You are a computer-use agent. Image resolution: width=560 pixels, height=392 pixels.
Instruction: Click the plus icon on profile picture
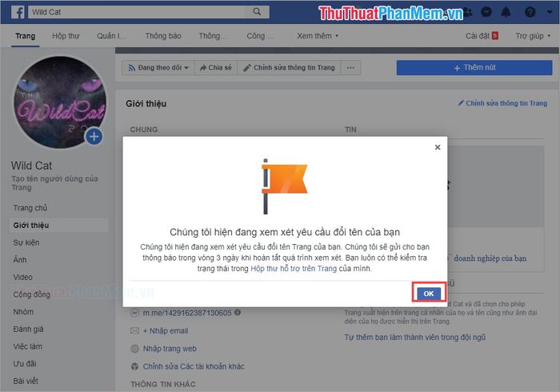[94, 136]
